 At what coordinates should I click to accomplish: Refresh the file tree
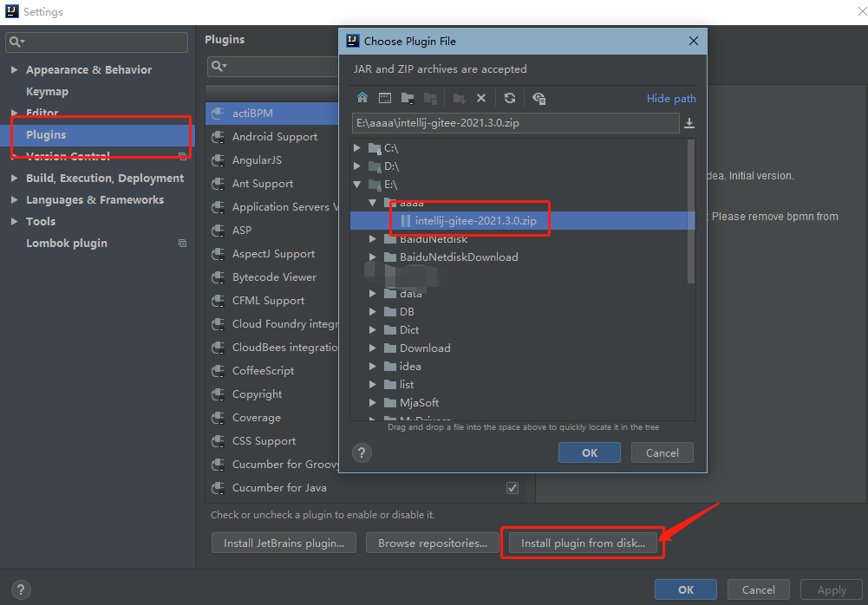510,98
